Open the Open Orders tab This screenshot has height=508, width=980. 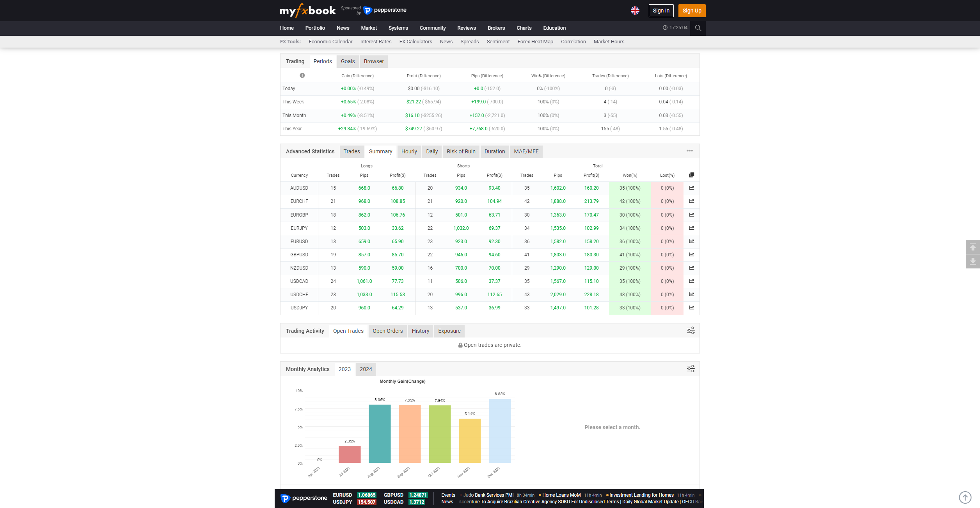387,331
